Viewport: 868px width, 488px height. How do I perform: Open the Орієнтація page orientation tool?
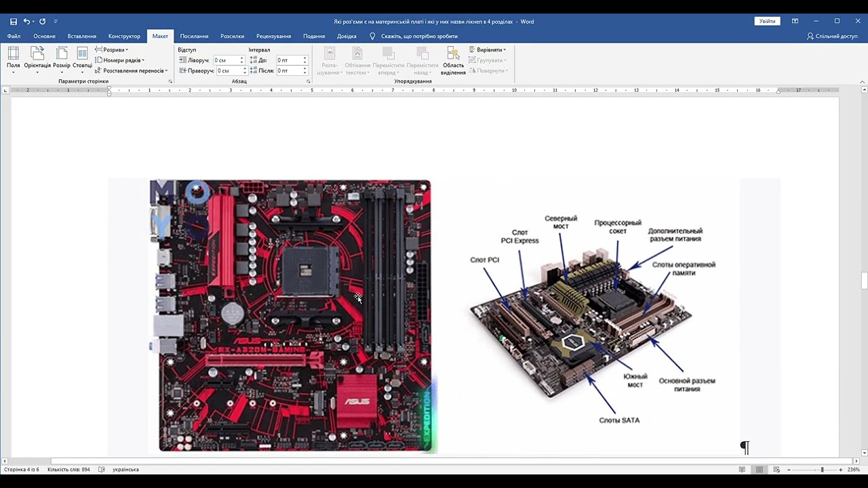[37, 60]
